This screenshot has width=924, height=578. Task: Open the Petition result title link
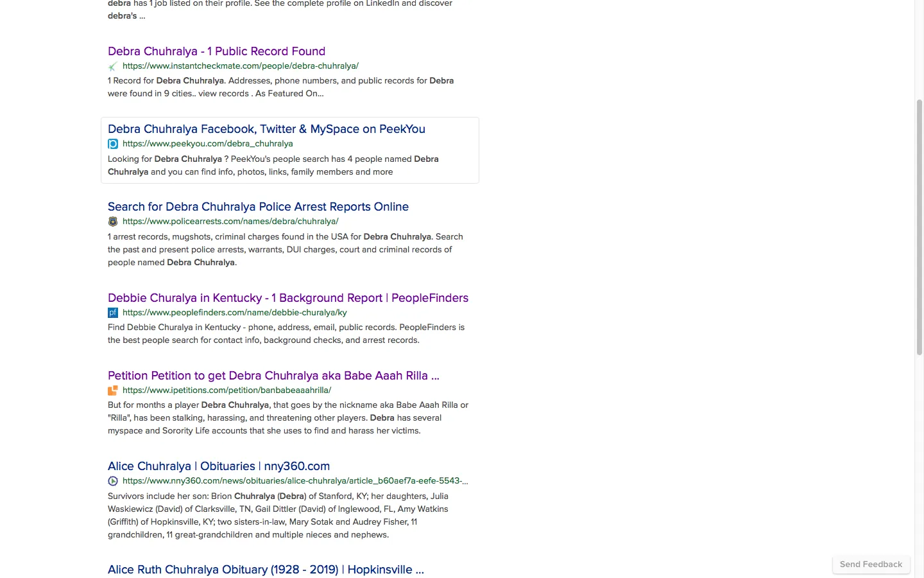click(x=273, y=376)
